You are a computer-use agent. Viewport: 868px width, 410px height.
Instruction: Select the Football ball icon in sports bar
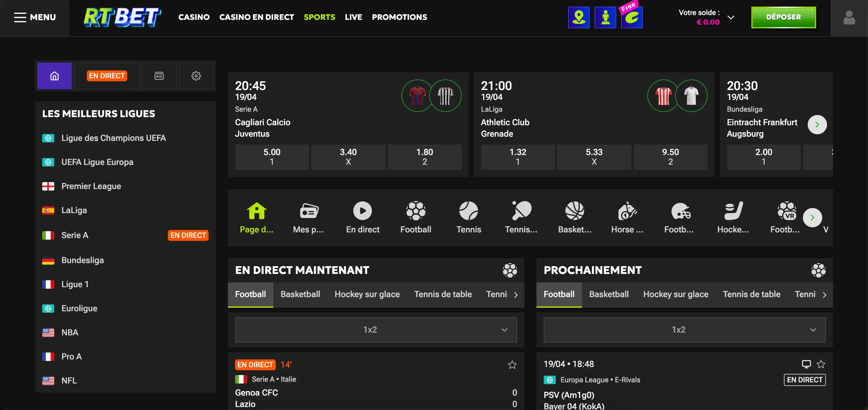pos(416,217)
